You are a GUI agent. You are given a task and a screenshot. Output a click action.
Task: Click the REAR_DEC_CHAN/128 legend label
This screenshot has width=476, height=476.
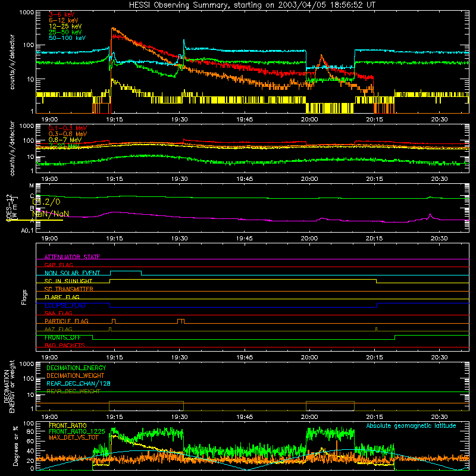(79, 383)
